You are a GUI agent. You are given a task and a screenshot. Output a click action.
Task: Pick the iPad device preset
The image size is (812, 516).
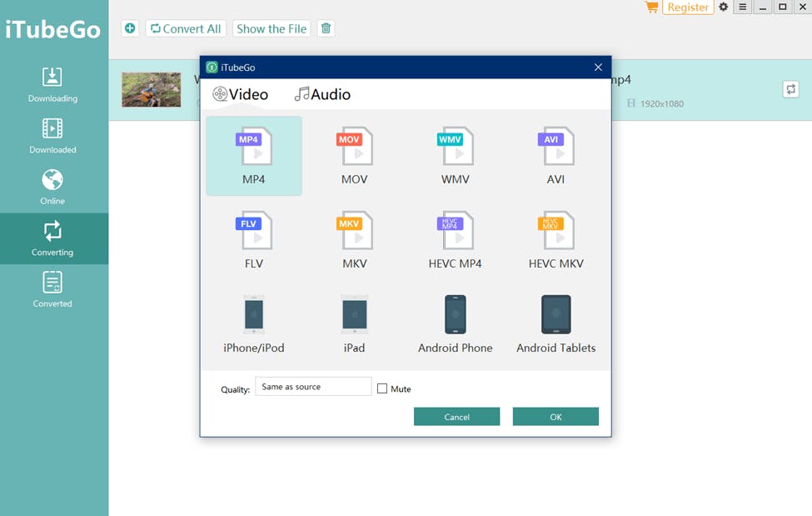click(x=354, y=324)
